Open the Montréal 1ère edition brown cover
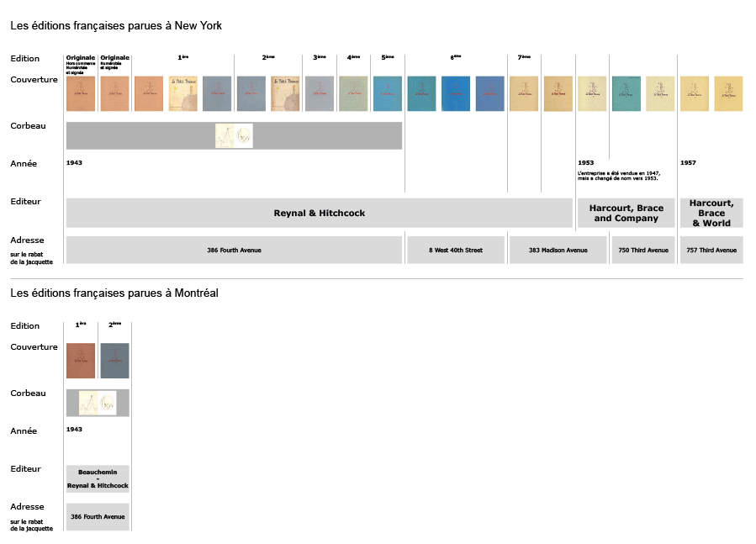The image size is (756, 544). pos(81,361)
